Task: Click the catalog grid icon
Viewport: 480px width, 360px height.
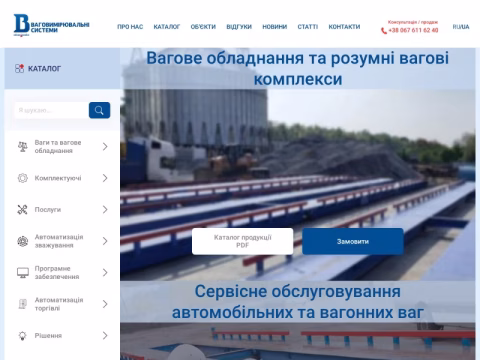Action: click(19, 68)
